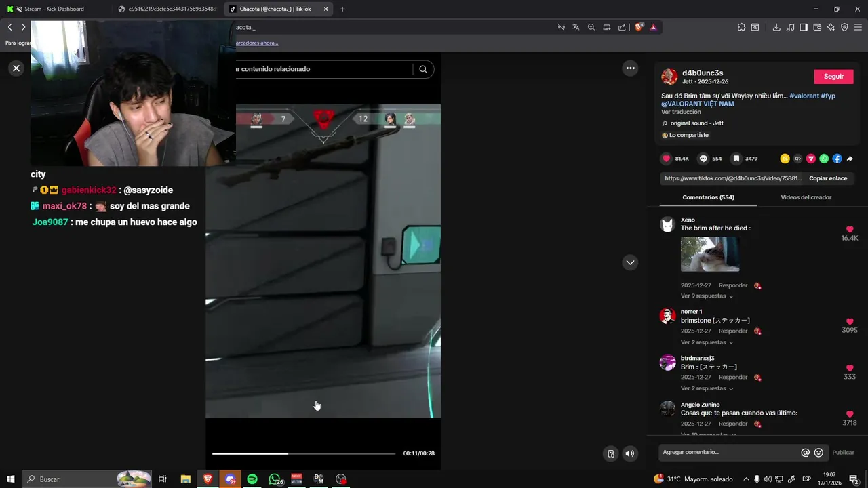The width and height of the screenshot is (868, 488).
Task: Save video with bookmark icon 3479
Action: pyautogui.click(x=736, y=159)
